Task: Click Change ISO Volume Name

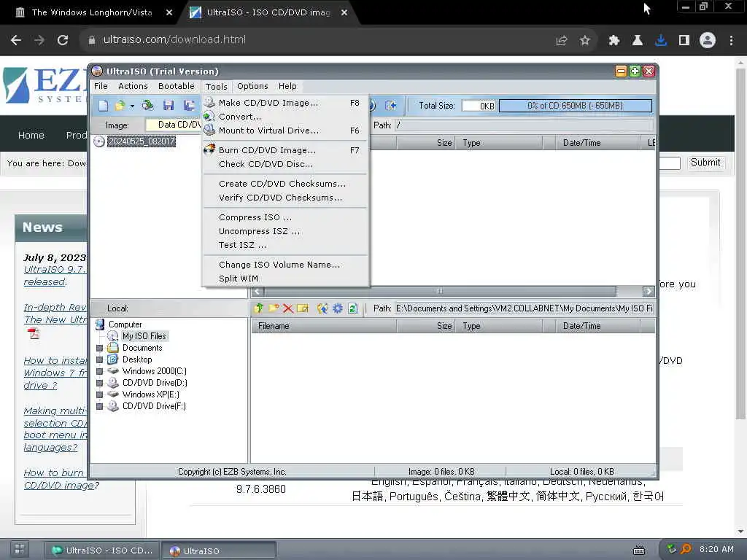Action: [x=285, y=265]
